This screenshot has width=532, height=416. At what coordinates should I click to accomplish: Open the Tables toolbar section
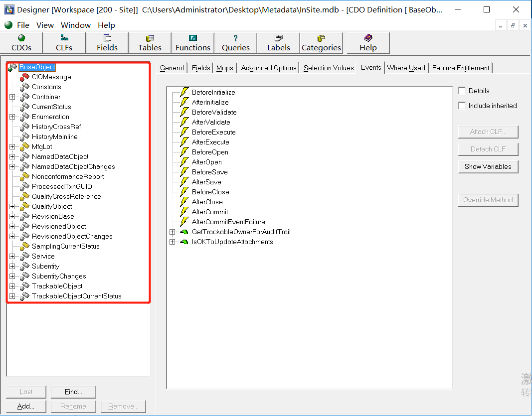pyautogui.click(x=150, y=43)
